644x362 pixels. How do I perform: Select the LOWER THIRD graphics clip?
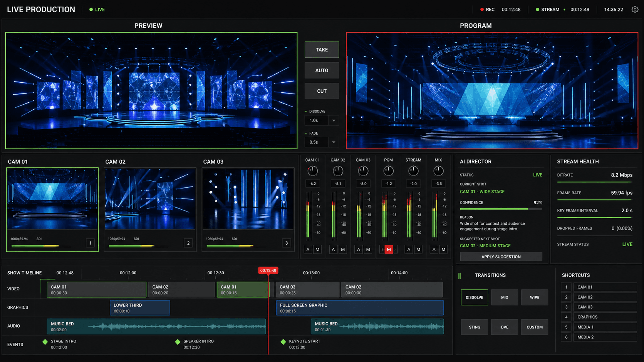click(x=140, y=308)
